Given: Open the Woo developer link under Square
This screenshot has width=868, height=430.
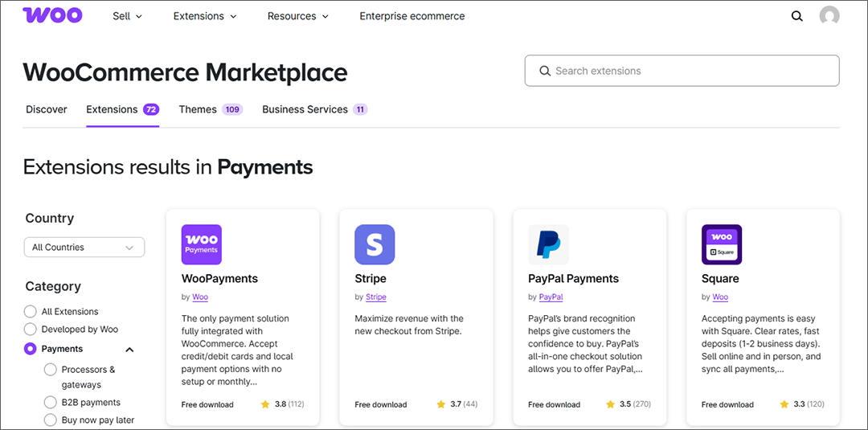Looking at the screenshot, I should click(720, 297).
